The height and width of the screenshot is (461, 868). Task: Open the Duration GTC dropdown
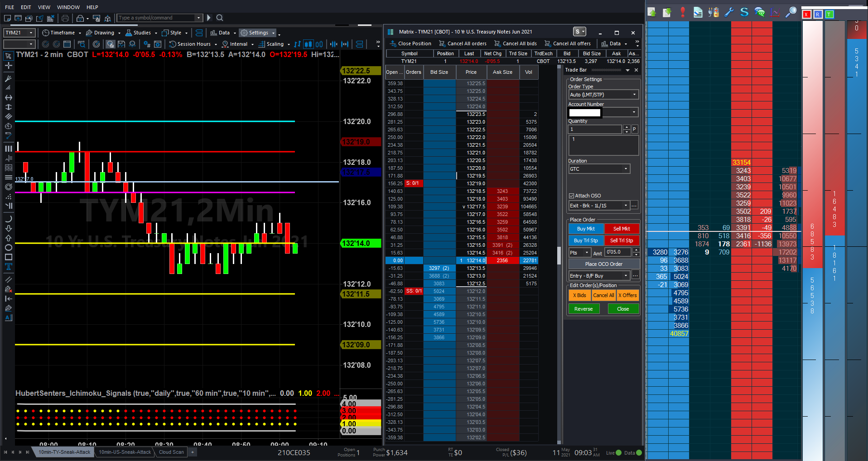(x=599, y=169)
